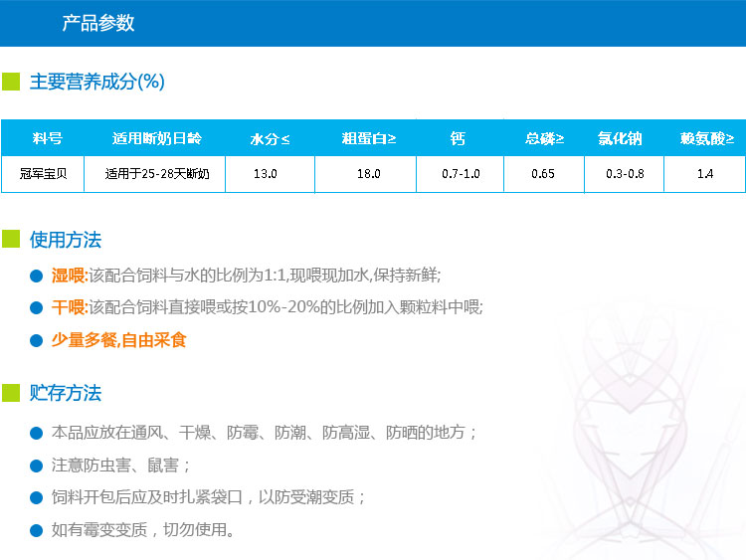Click the 0.7-1.0 calcium value cell
Screen dimensions: 746x560
coord(461,174)
